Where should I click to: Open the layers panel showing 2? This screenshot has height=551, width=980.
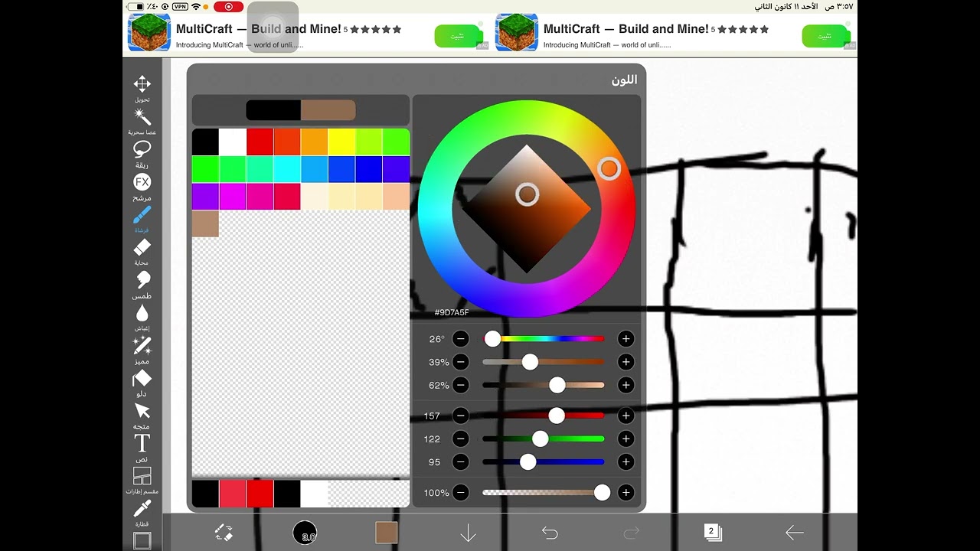pos(713,533)
